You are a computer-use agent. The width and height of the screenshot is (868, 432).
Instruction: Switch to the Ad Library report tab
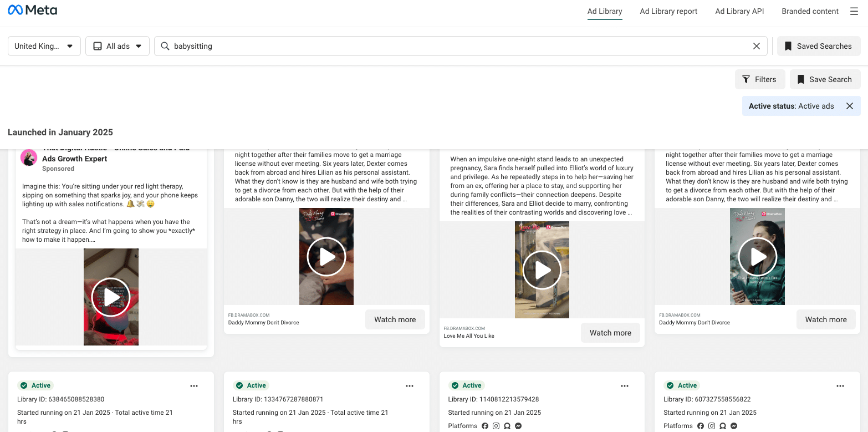668,11
